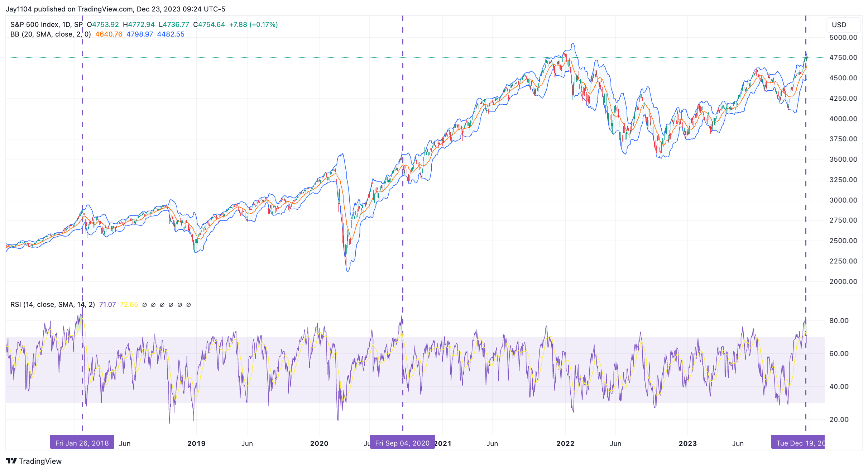
Task: Select the S&P 500 Index, 1D, SP title
Action: click(x=47, y=24)
